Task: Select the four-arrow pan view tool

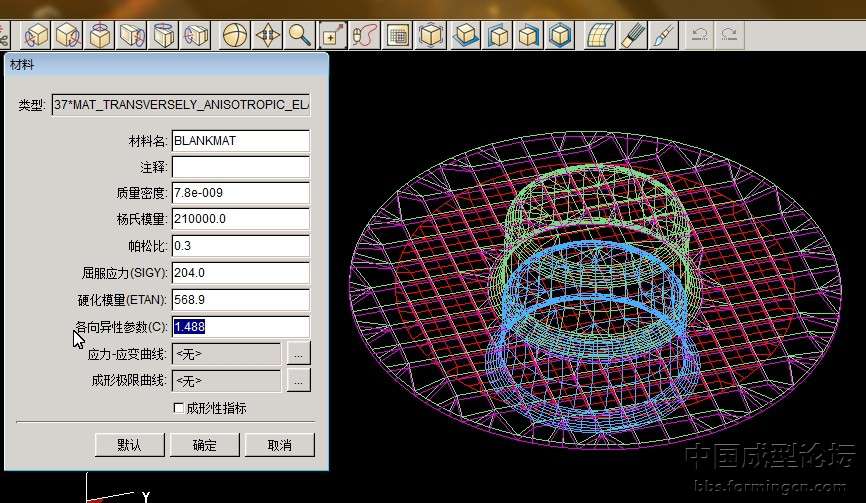Action: click(267, 36)
